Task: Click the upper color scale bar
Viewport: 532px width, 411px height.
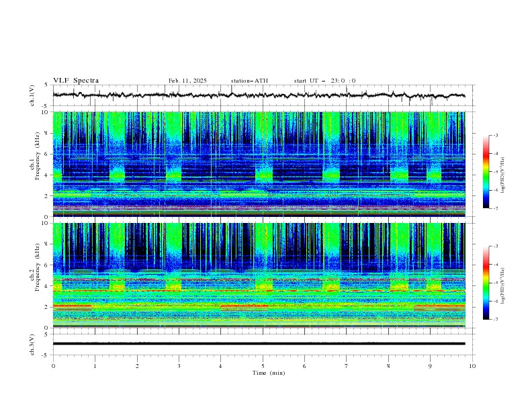Action: pyautogui.click(x=486, y=172)
